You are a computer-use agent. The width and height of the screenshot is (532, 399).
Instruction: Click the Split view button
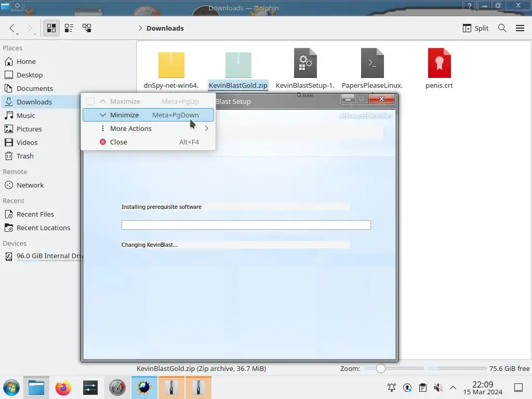pyautogui.click(x=475, y=28)
